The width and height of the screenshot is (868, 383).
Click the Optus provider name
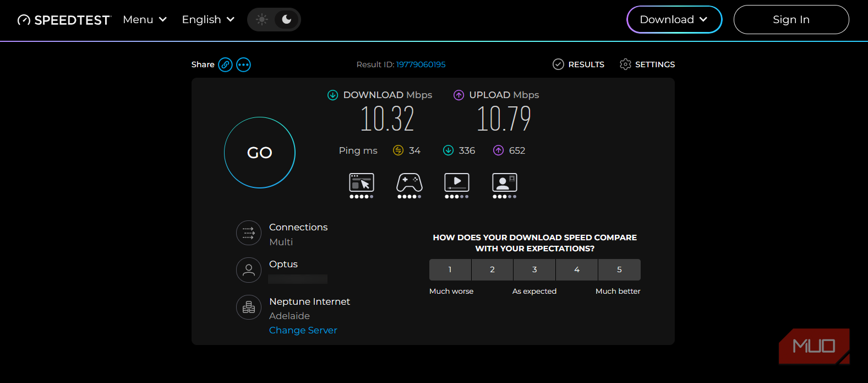(283, 265)
